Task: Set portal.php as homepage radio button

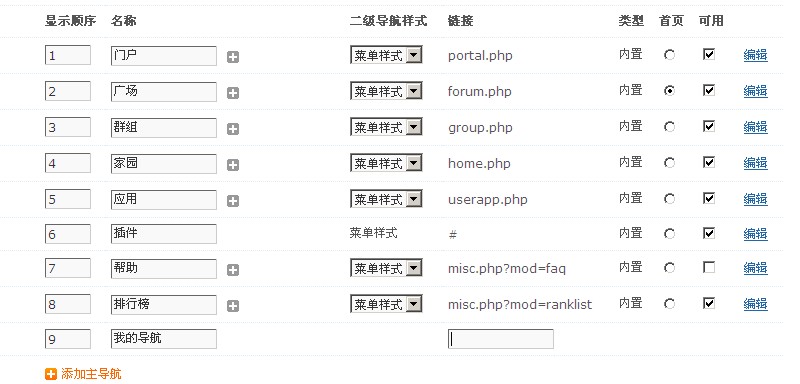Action: [x=669, y=55]
